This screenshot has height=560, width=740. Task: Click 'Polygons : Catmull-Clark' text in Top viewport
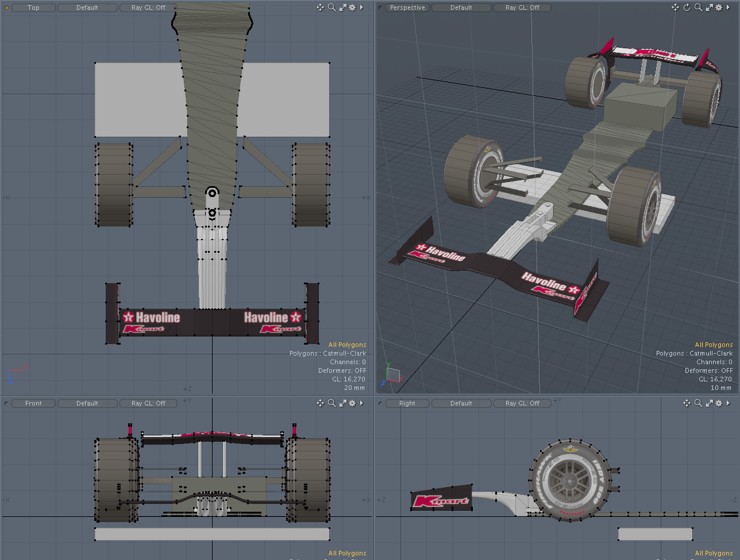coord(327,353)
